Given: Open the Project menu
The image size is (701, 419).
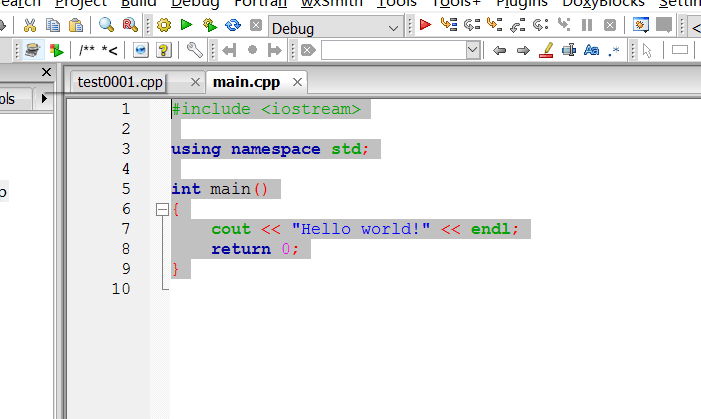Looking at the screenshot, I should [x=81, y=4].
